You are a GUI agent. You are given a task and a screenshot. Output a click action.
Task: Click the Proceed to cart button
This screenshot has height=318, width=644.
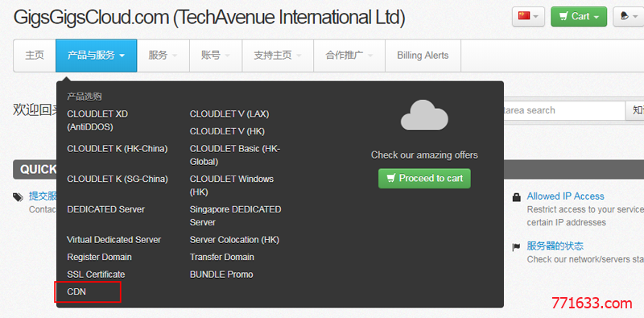tap(424, 178)
